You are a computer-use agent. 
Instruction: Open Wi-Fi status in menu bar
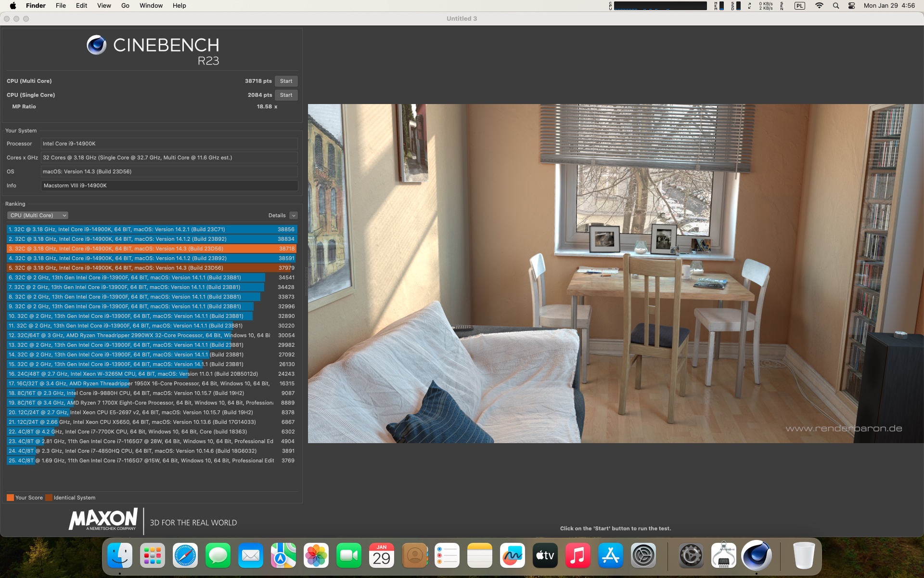pyautogui.click(x=819, y=6)
